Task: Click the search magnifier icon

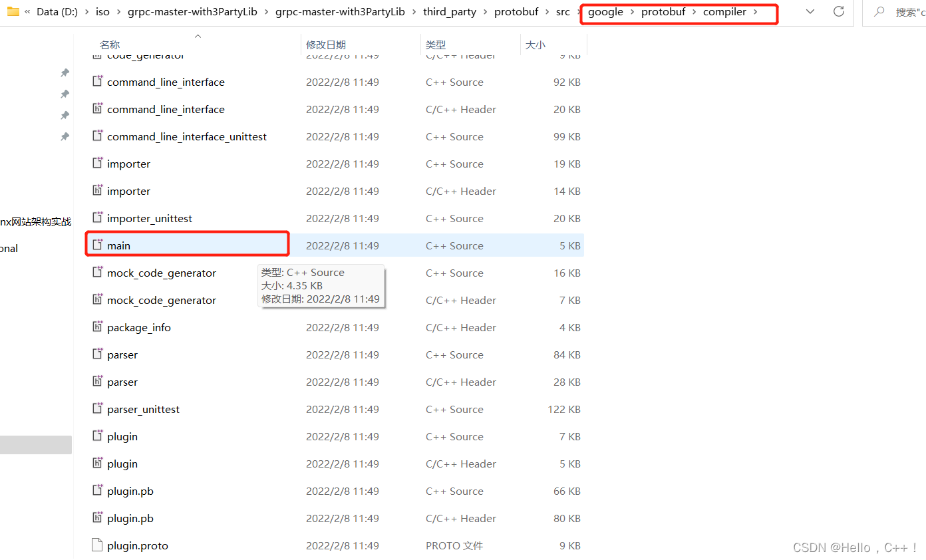Action: click(x=879, y=11)
